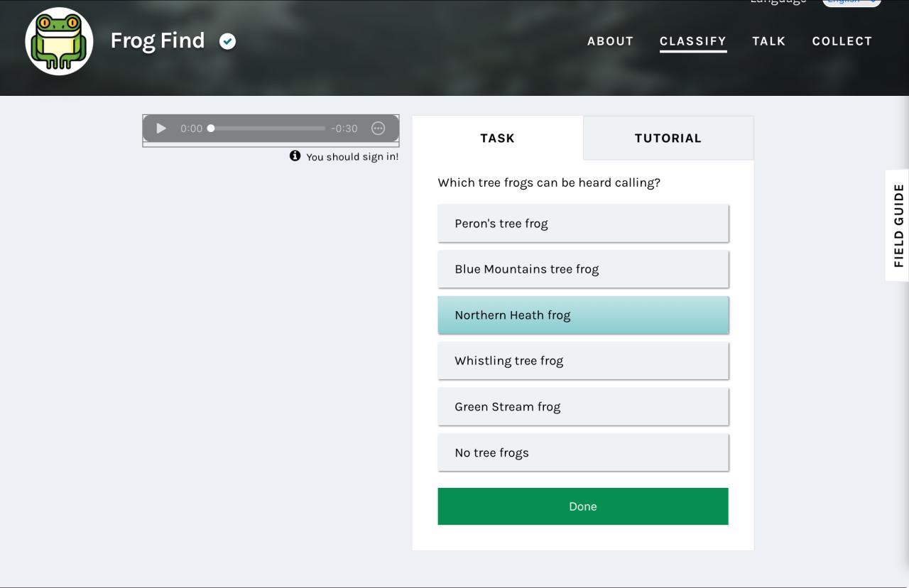Mark No tree frogs option

pyautogui.click(x=583, y=453)
